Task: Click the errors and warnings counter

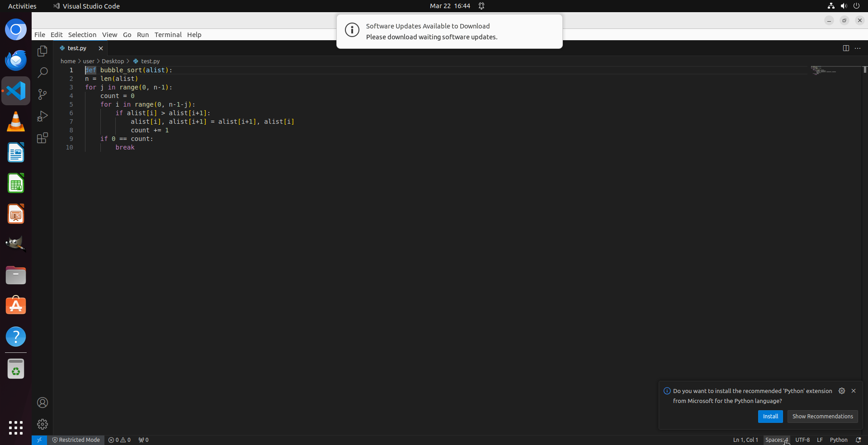Action: 119,440
